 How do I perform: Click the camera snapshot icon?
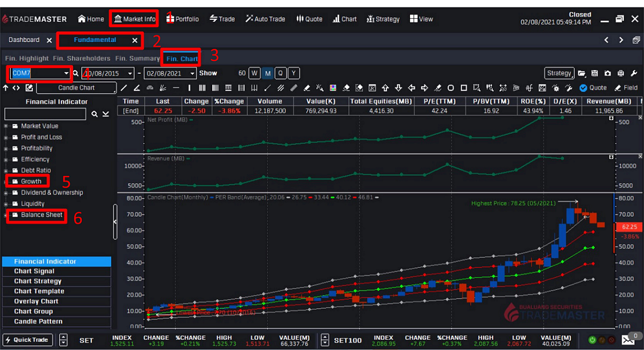pos(608,73)
